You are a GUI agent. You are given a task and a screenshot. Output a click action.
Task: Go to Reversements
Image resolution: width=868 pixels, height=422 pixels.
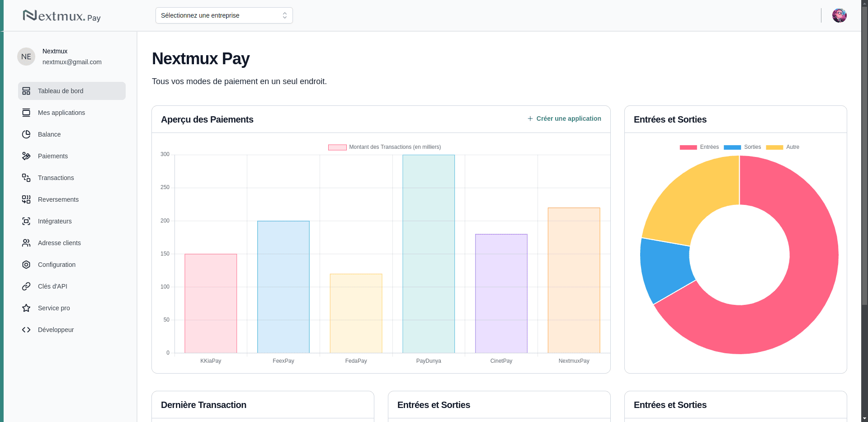(x=72, y=199)
